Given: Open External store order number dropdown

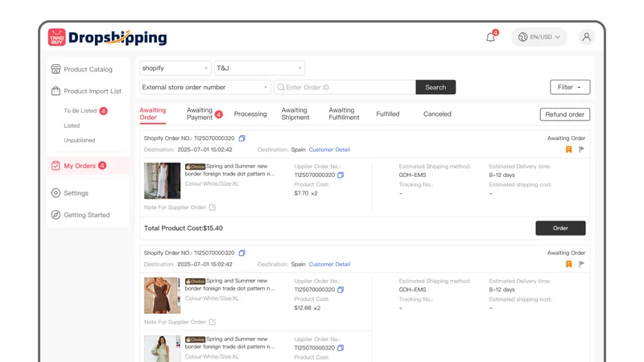Looking at the screenshot, I should coord(205,87).
